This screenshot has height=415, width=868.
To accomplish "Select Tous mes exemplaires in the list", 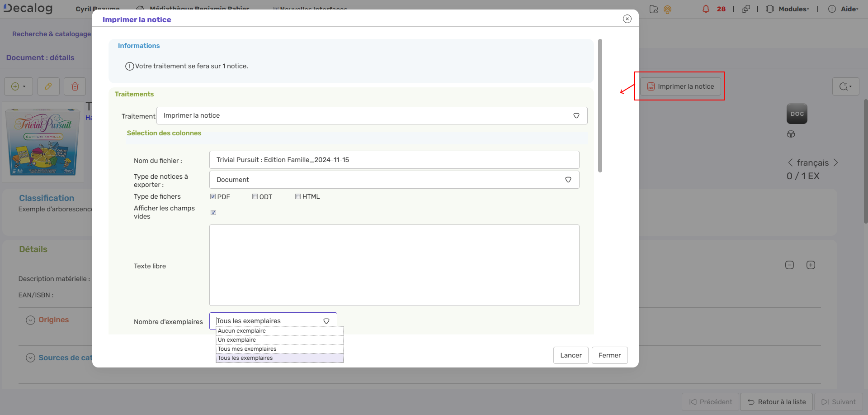I will [x=247, y=348].
